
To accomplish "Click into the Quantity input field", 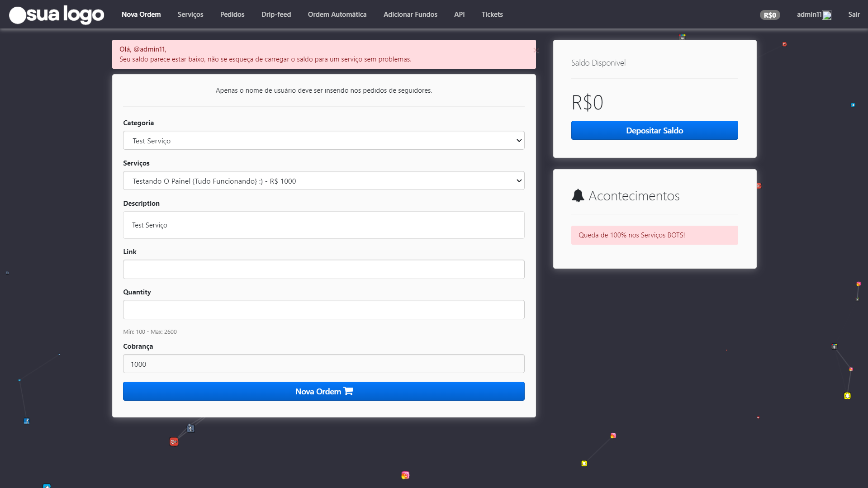I will pos(323,310).
